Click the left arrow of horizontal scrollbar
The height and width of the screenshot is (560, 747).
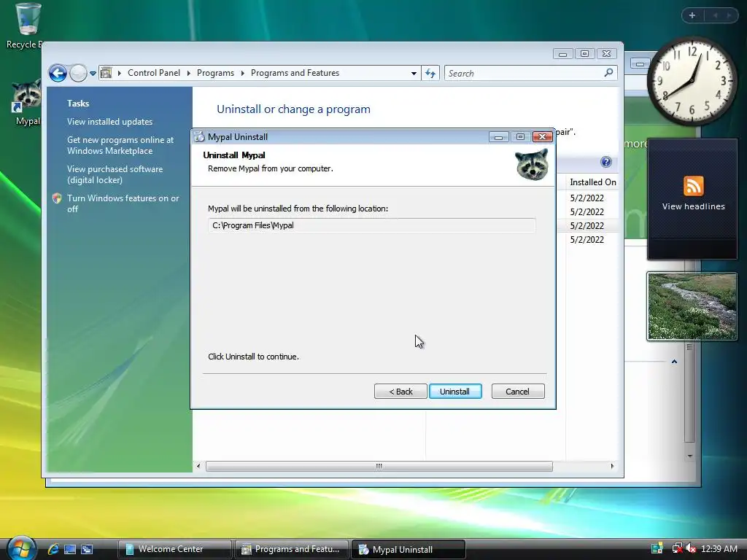pos(198,466)
